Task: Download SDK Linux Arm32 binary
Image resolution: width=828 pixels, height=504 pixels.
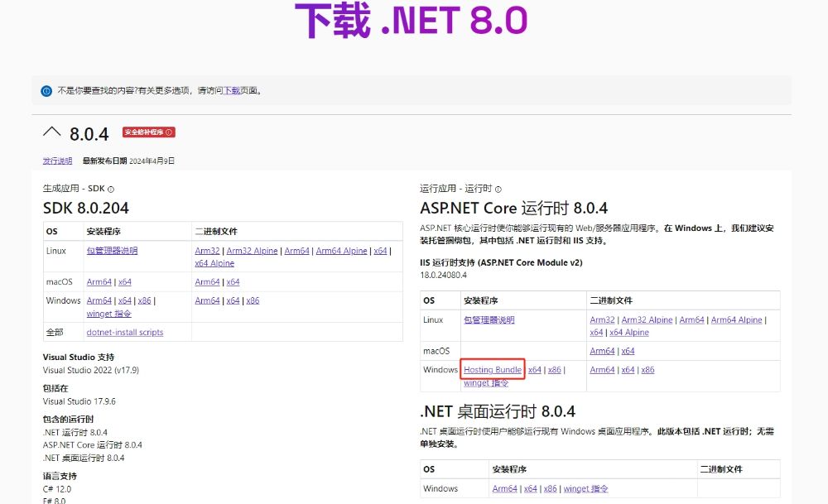Action: [x=207, y=251]
